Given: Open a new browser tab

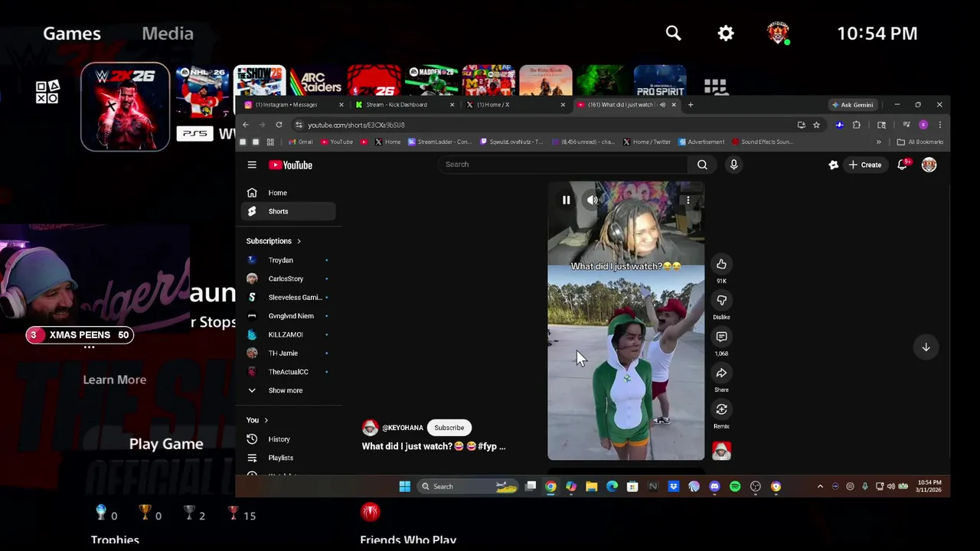Looking at the screenshot, I should pyautogui.click(x=691, y=105).
